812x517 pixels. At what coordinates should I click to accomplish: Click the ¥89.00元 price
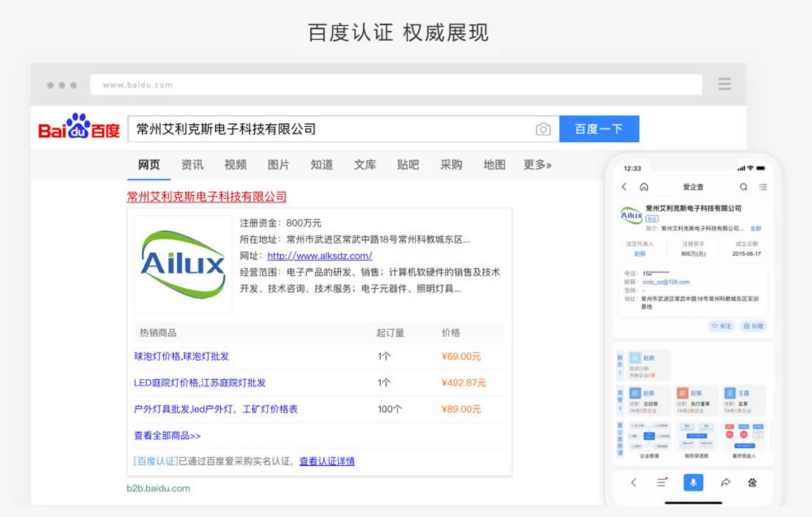(461, 409)
